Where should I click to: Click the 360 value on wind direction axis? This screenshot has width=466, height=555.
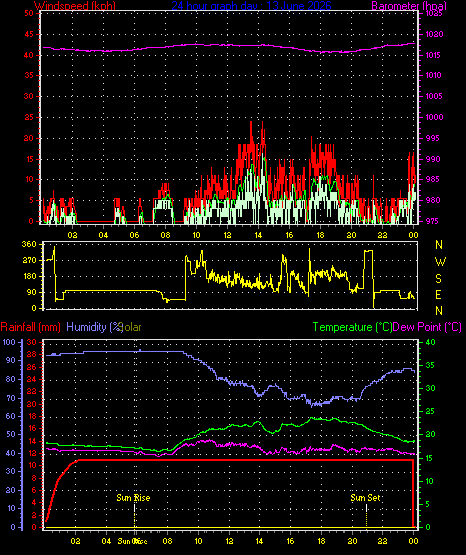tap(29, 244)
